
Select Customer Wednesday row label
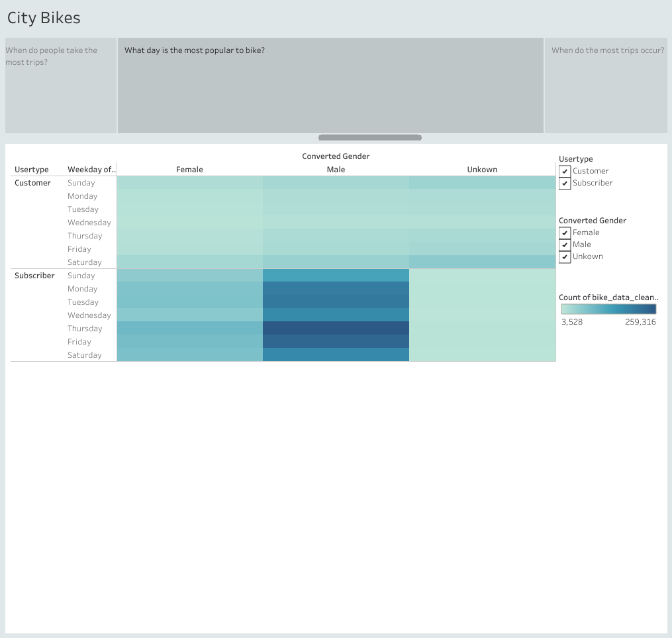click(x=89, y=223)
